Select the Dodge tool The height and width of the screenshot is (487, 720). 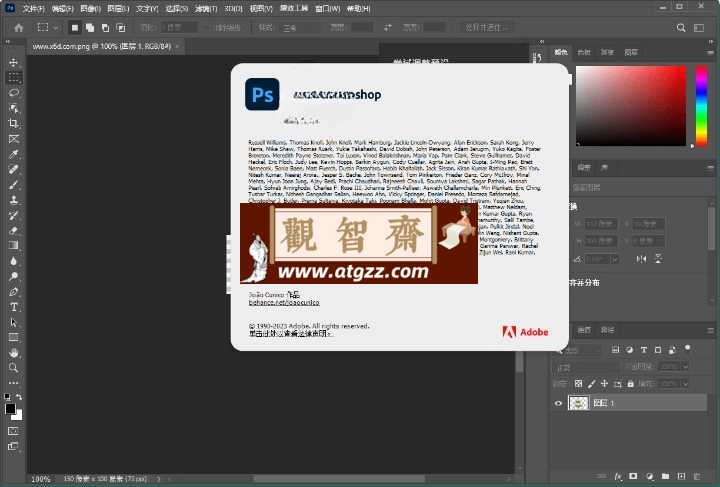[13, 276]
